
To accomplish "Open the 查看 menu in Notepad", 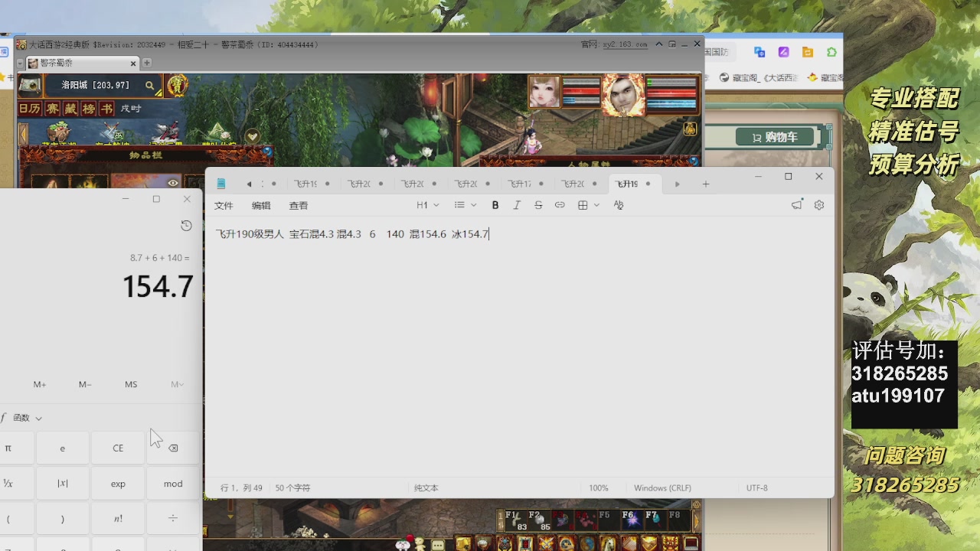I will click(299, 205).
